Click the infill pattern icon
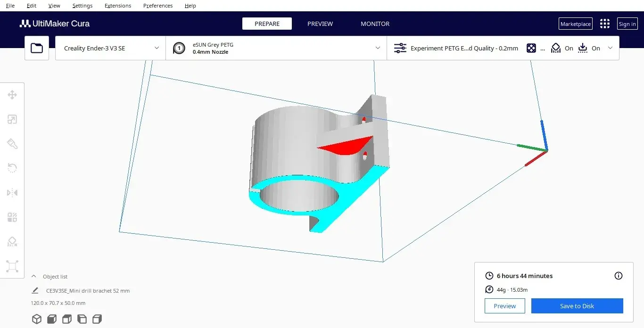The width and height of the screenshot is (644, 328). (x=531, y=48)
